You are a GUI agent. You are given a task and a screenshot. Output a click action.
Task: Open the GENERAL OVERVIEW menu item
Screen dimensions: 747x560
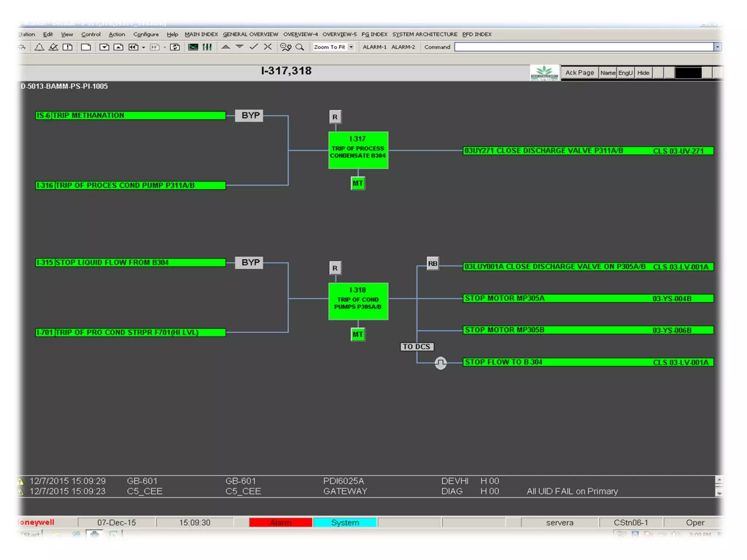coord(250,34)
